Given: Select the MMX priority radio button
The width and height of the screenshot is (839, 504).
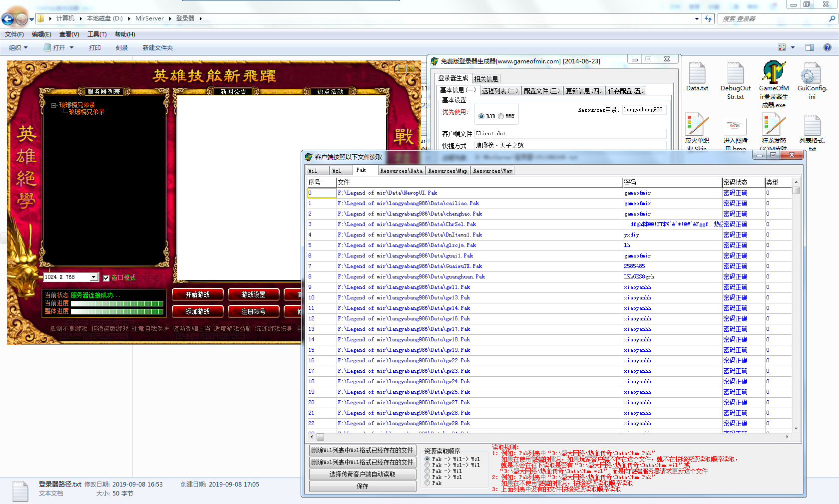Looking at the screenshot, I should point(501,116).
